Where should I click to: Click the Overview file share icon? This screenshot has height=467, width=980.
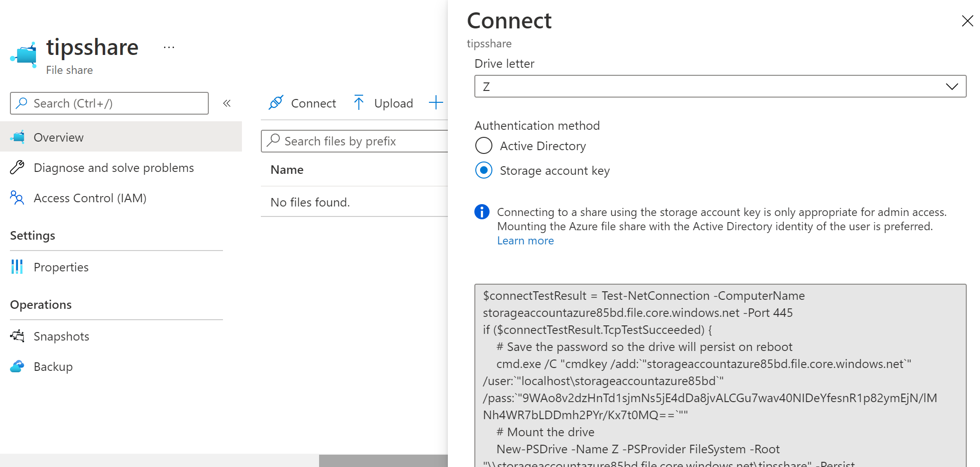click(x=18, y=137)
